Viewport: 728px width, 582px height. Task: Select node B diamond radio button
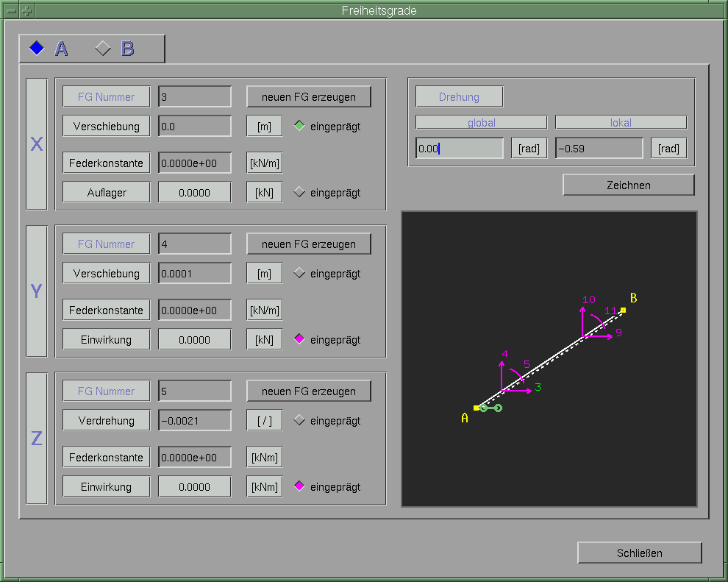(x=103, y=49)
